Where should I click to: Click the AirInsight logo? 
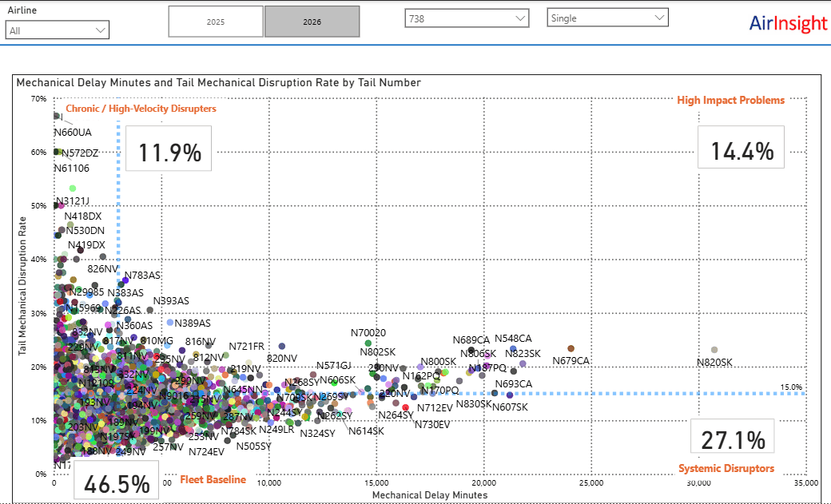tap(788, 23)
